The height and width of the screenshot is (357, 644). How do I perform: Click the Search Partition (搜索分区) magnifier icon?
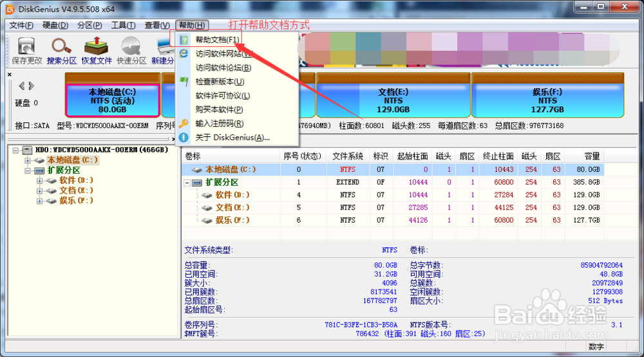pyautogui.click(x=61, y=46)
